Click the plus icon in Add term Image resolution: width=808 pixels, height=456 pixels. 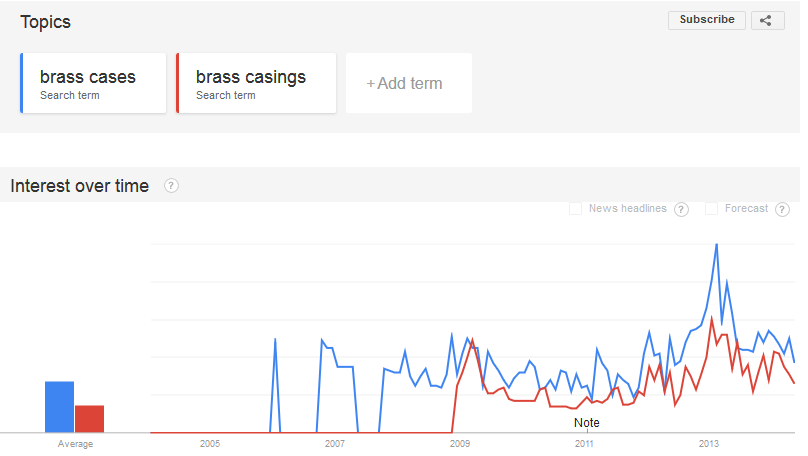point(371,83)
